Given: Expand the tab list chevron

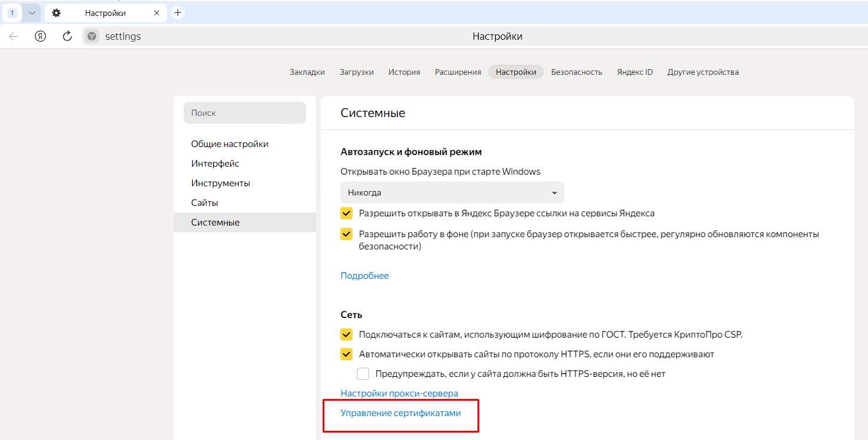Looking at the screenshot, I should (x=32, y=13).
